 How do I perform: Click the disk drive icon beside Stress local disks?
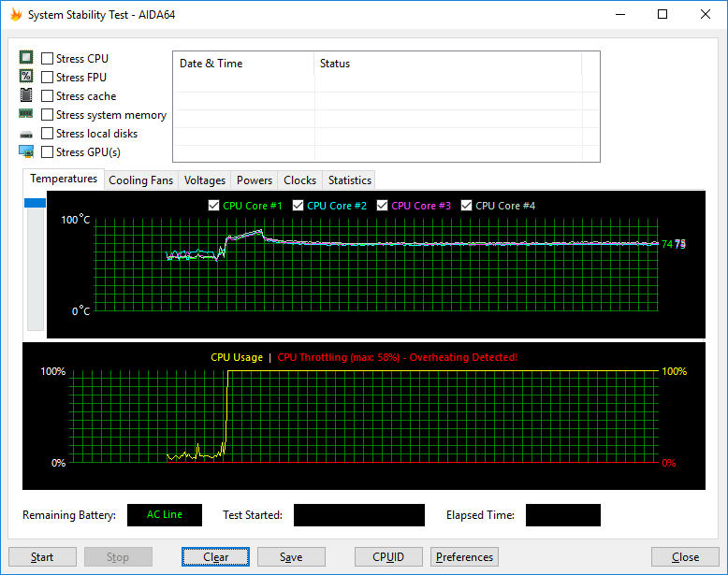[26, 135]
